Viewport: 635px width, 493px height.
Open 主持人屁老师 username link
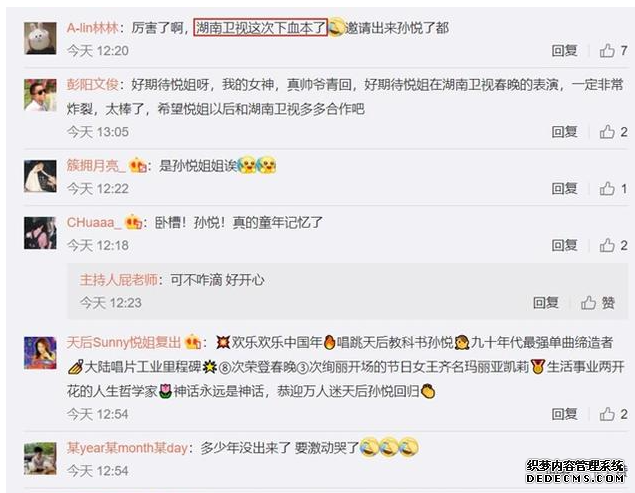click(x=119, y=280)
